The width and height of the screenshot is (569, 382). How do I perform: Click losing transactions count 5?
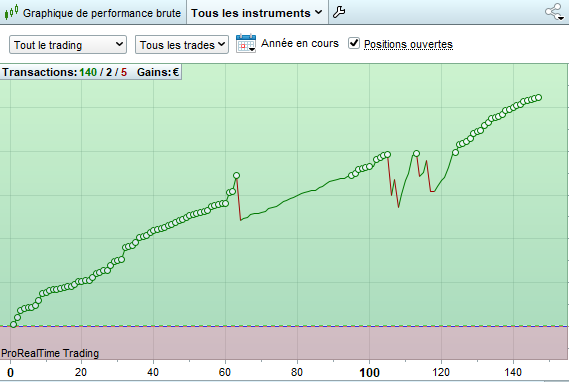point(124,72)
